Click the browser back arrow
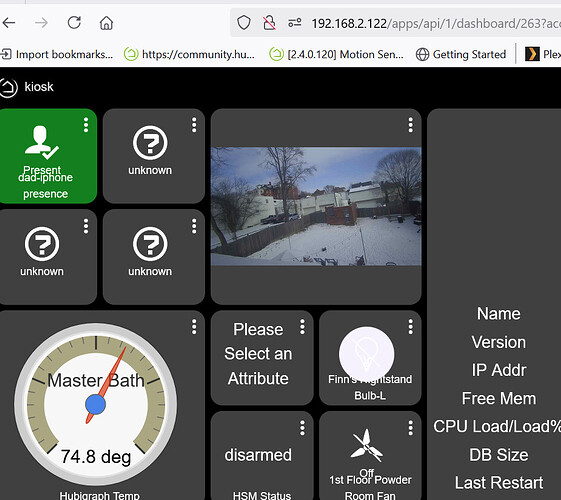This screenshot has height=500, width=561. 9,23
